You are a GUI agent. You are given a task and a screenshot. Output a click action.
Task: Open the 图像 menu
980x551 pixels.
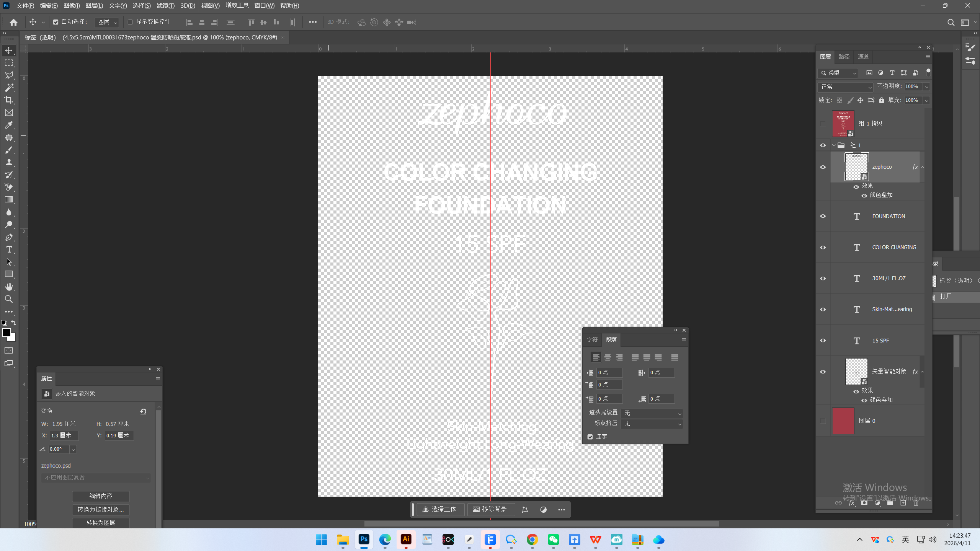point(72,6)
